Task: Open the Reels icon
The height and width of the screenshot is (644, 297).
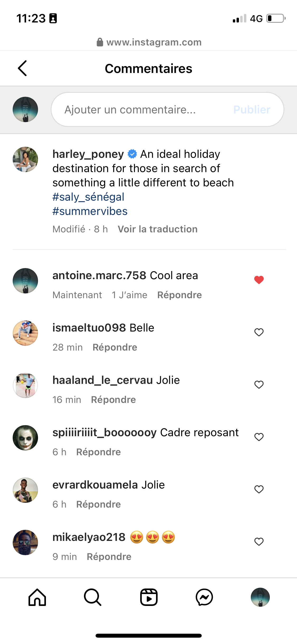Action: coord(149,597)
